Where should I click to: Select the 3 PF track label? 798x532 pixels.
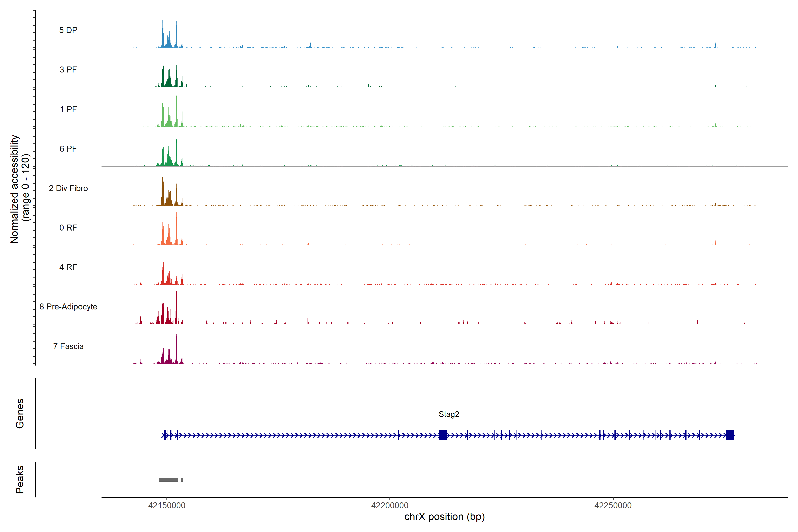[x=68, y=70]
